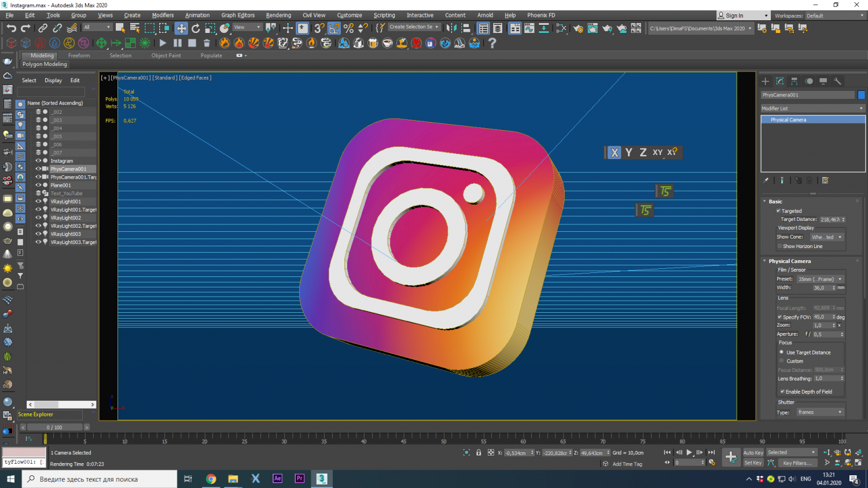Viewport: 868px width, 488px height.
Task: Click the Auto Key button
Action: (x=753, y=453)
